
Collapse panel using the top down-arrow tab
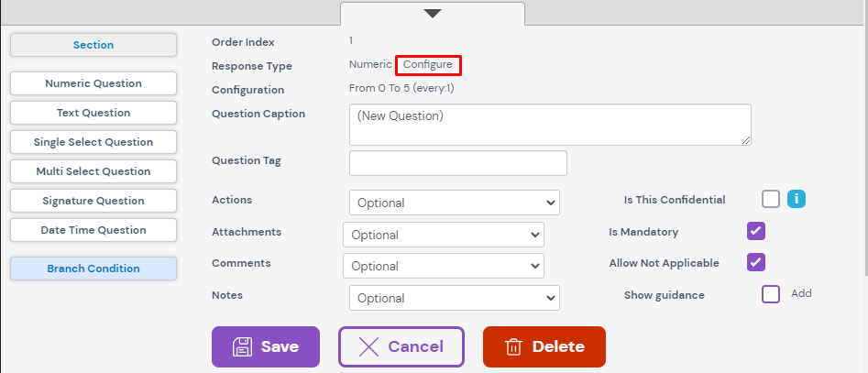(433, 13)
